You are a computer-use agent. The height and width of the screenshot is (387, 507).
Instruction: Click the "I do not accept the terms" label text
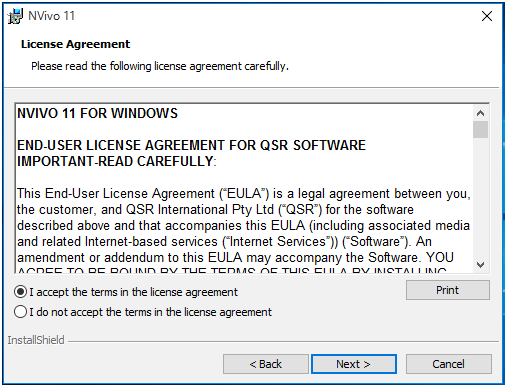(150, 312)
